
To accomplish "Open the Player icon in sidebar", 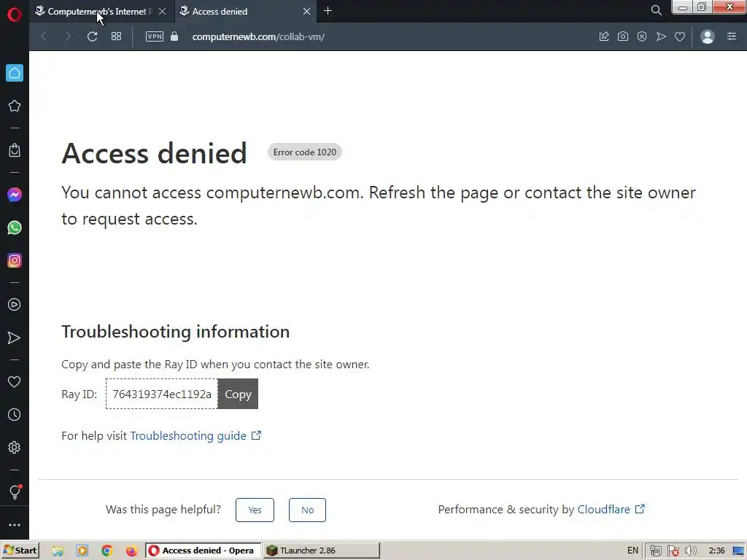I will [x=15, y=305].
